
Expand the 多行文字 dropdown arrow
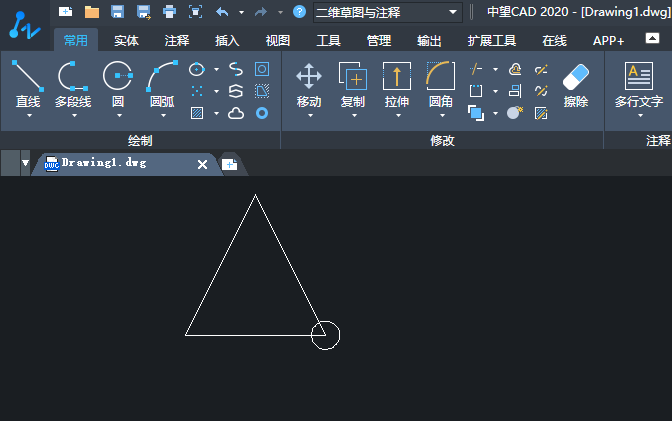click(640, 115)
